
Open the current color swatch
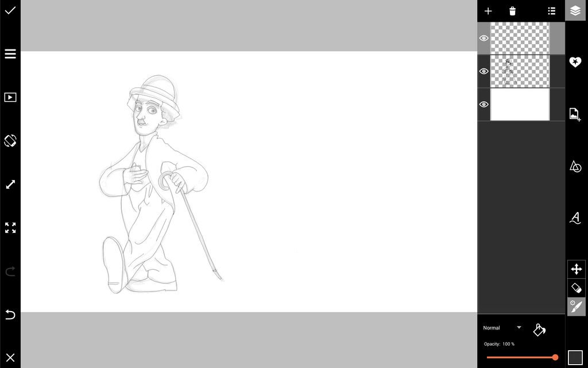pyautogui.click(x=575, y=358)
